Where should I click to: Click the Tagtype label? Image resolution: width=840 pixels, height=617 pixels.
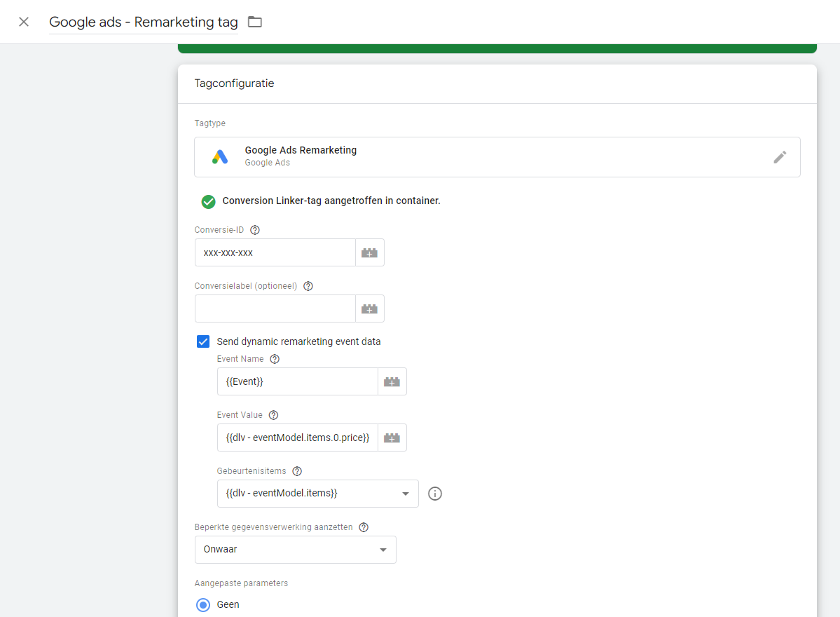210,123
